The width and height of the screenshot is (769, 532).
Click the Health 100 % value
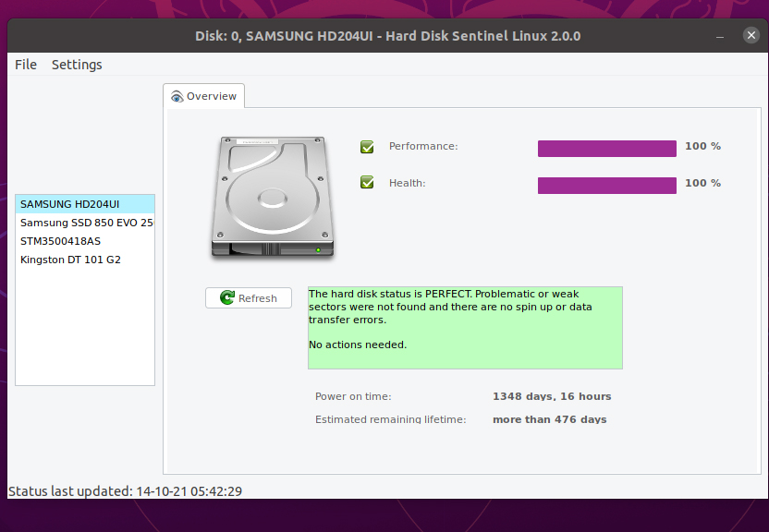[702, 183]
